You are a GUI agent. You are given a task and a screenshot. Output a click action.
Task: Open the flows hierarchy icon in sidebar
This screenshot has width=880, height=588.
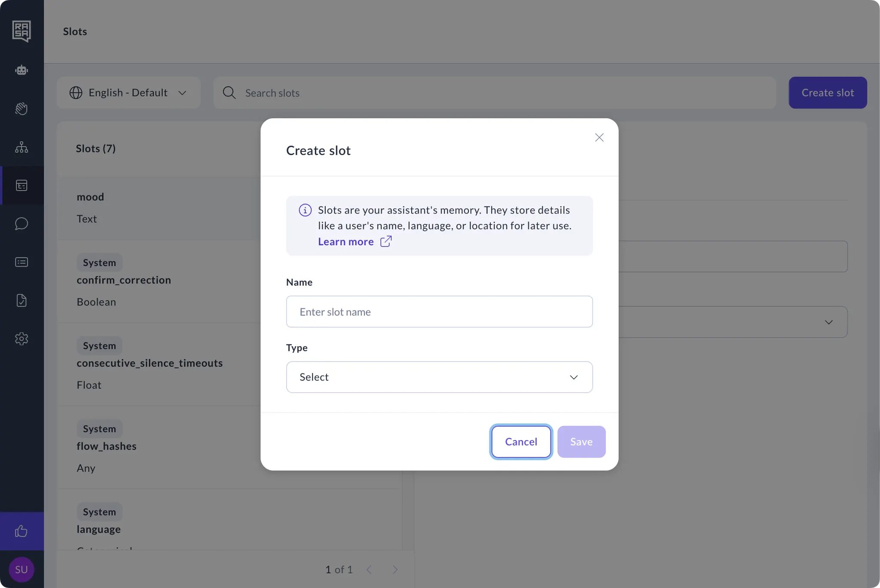[x=21, y=147]
